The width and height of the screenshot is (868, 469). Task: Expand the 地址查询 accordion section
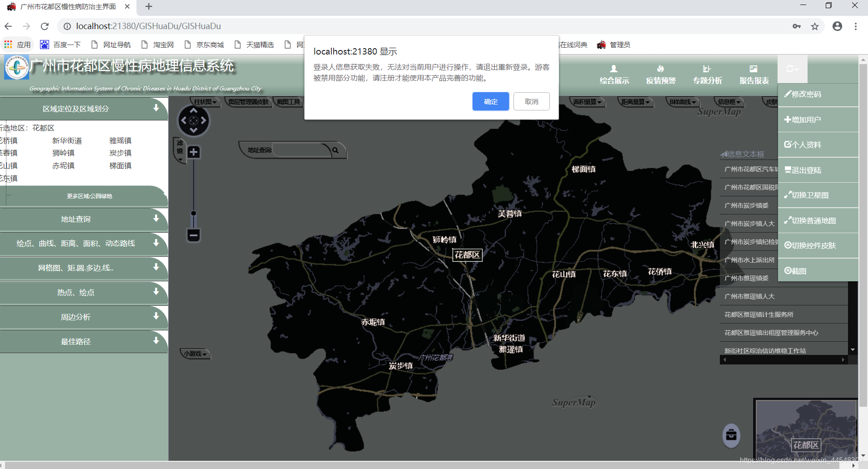(84, 219)
